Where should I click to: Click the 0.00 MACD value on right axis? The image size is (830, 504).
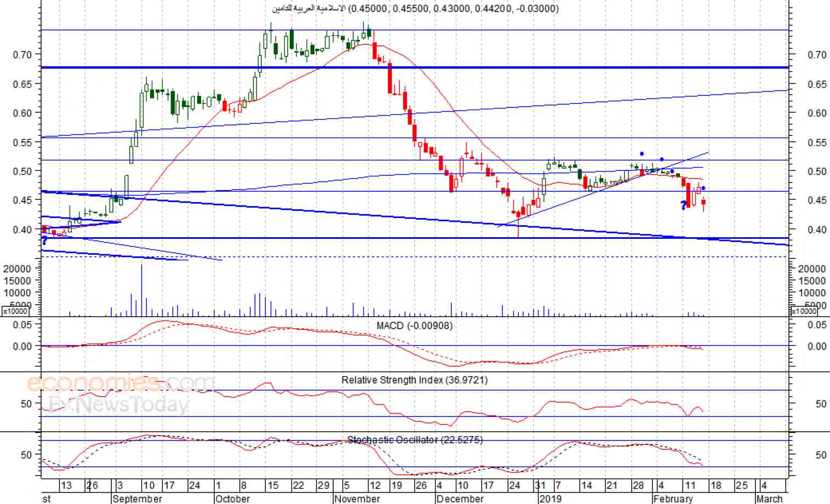[x=817, y=346]
